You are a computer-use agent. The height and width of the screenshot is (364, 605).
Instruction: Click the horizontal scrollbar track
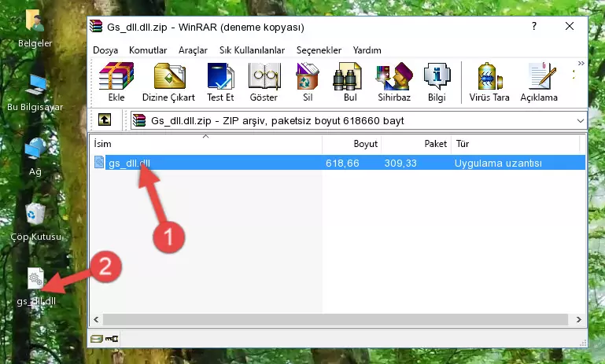tap(335, 319)
